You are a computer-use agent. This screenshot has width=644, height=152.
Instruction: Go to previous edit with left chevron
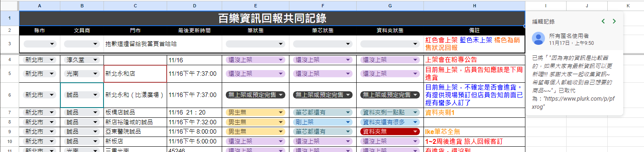click(x=603, y=21)
